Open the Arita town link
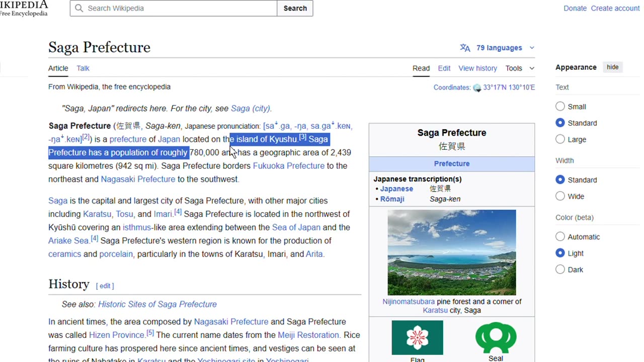This screenshot has height=362, width=644. [x=314, y=254]
